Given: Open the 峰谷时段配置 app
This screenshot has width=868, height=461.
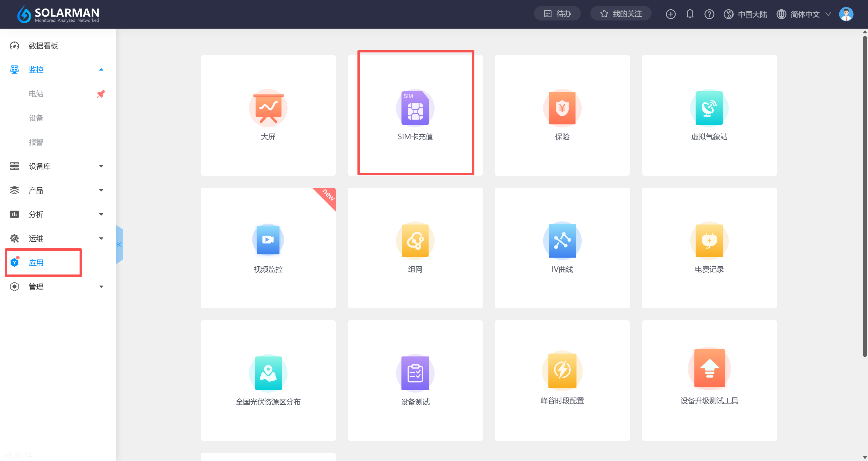Looking at the screenshot, I should [x=562, y=371].
